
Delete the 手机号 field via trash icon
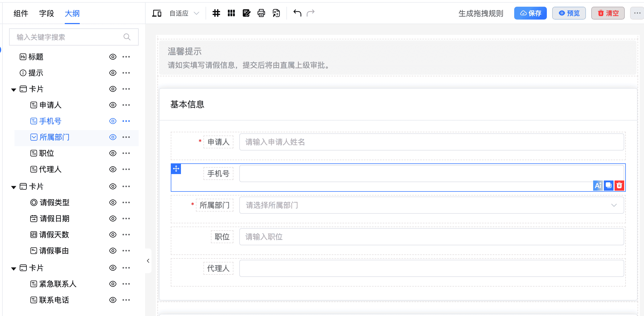coord(619,185)
